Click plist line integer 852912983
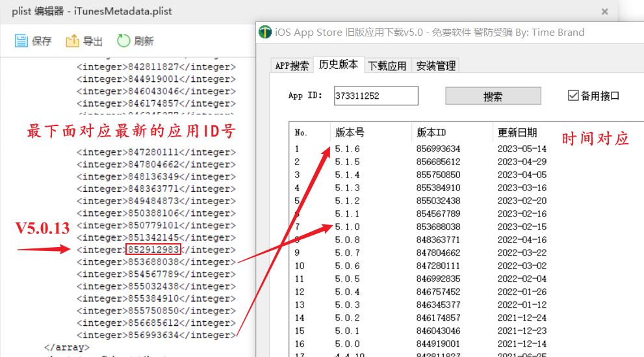Image resolution: width=644 pixels, height=357 pixels. (x=156, y=250)
